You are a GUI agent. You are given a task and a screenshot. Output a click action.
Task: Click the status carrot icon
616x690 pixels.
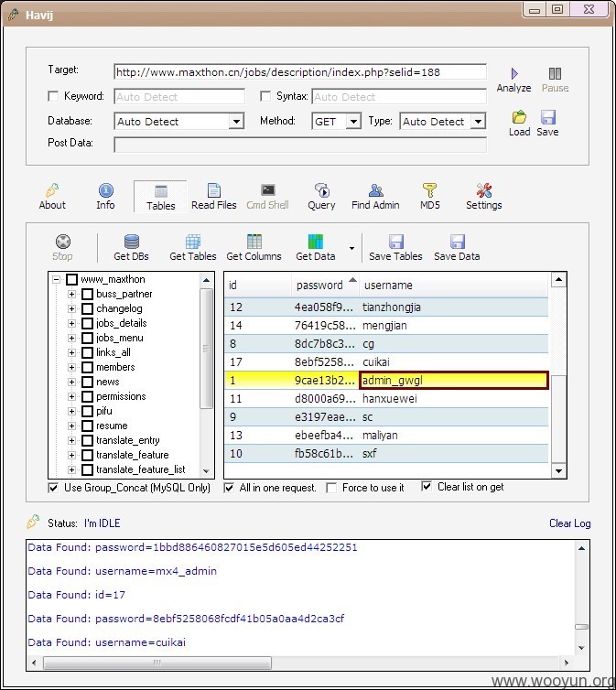tap(33, 522)
